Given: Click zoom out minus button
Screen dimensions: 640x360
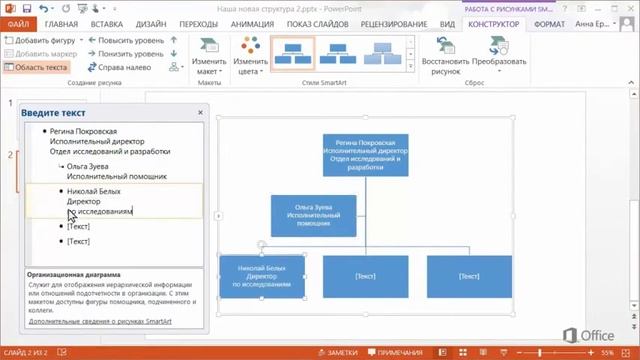Looking at the screenshot, I should [519, 353].
